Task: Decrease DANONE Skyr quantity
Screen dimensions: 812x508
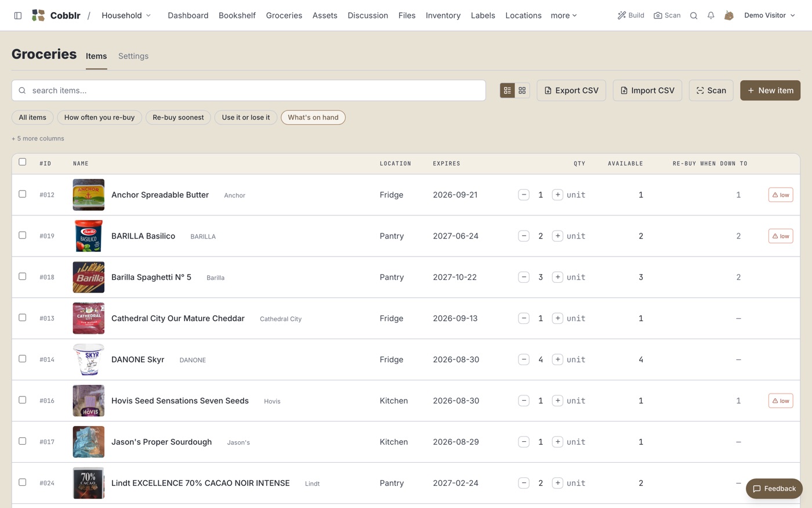Action: pyautogui.click(x=524, y=360)
